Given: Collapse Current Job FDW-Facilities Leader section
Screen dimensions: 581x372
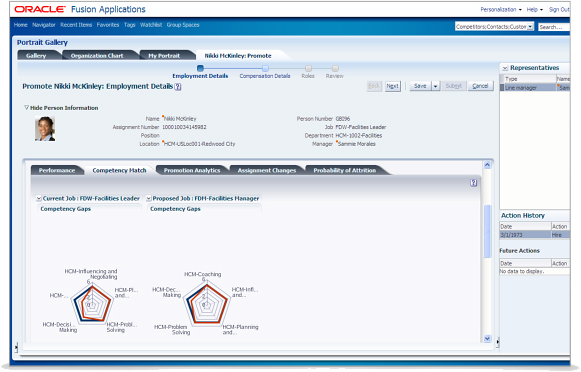Looking at the screenshot, I should 39,199.
